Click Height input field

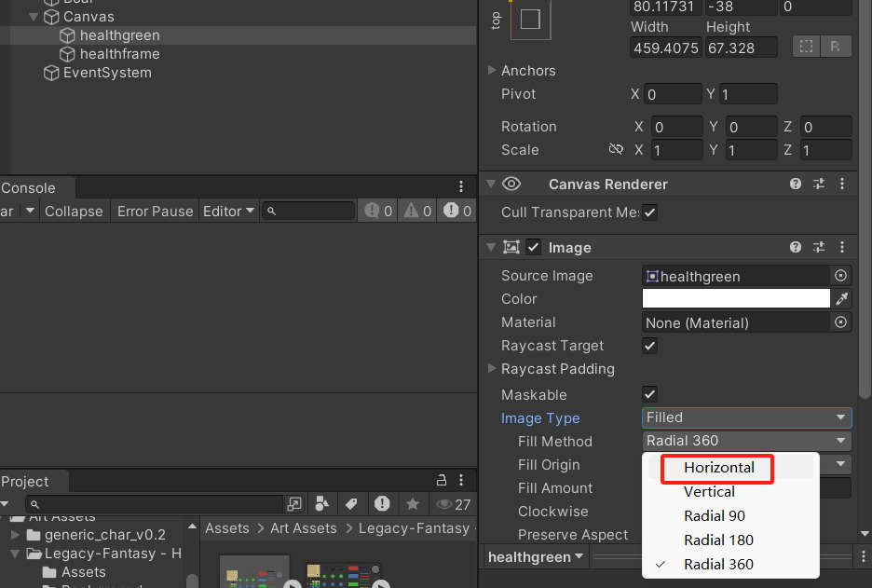(741, 48)
